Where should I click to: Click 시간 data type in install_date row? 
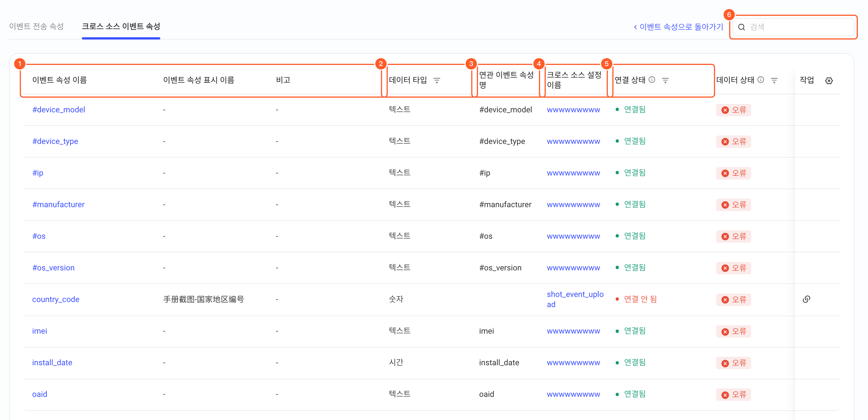tap(396, 362)
